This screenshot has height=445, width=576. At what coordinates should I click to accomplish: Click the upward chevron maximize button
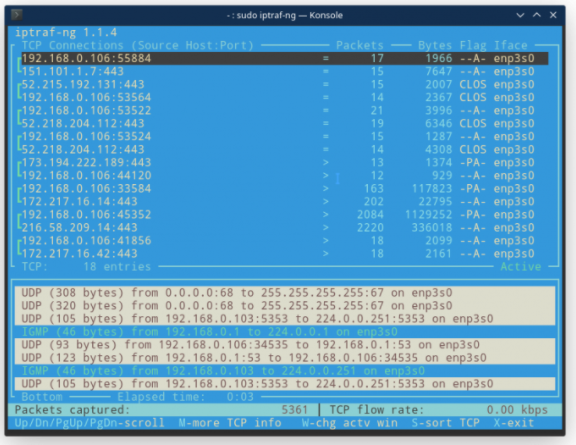(537, 15)
